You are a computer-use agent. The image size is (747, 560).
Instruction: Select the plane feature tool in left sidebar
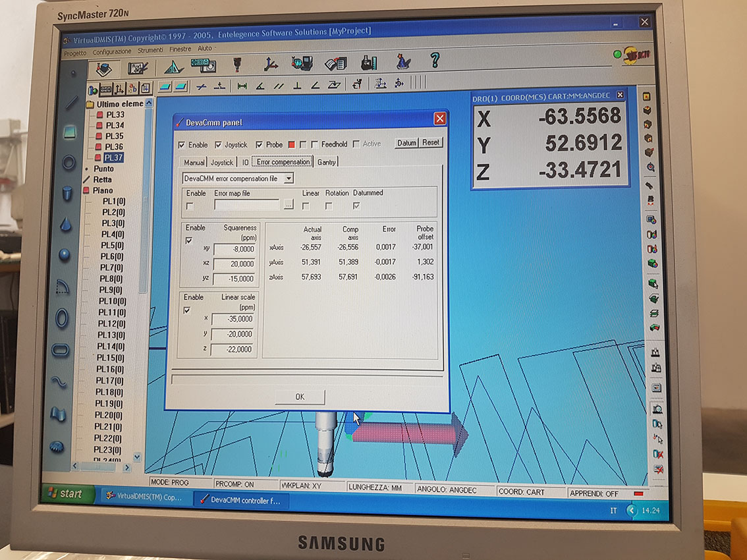pyautogui.click(x=70, y=132)
